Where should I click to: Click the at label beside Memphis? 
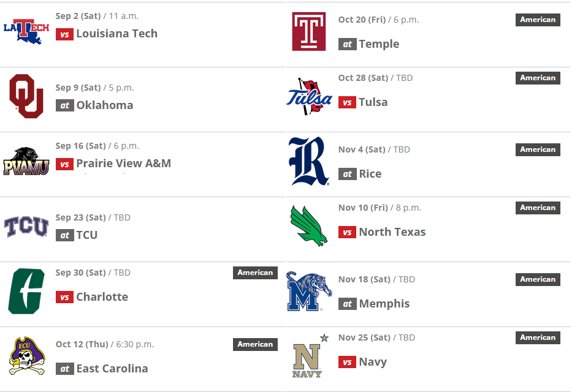pos(348,304)
